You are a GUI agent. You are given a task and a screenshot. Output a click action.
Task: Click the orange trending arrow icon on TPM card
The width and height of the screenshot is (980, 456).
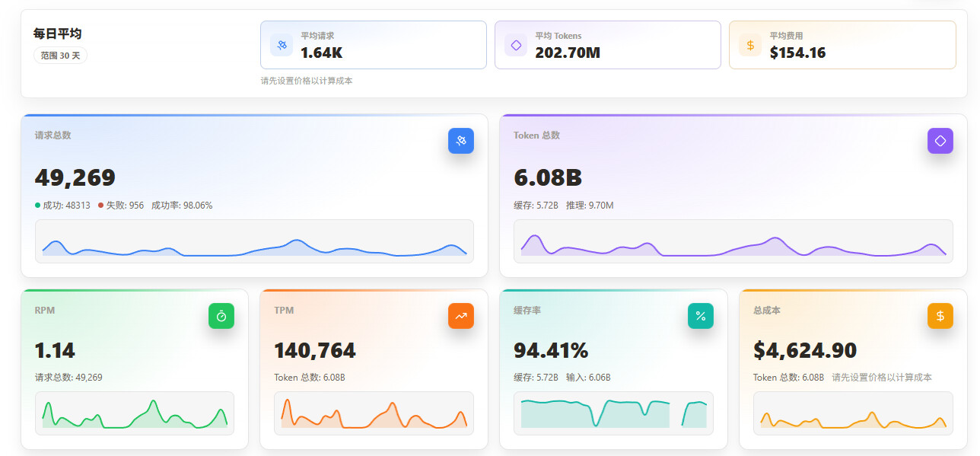[x=461, y=316]
